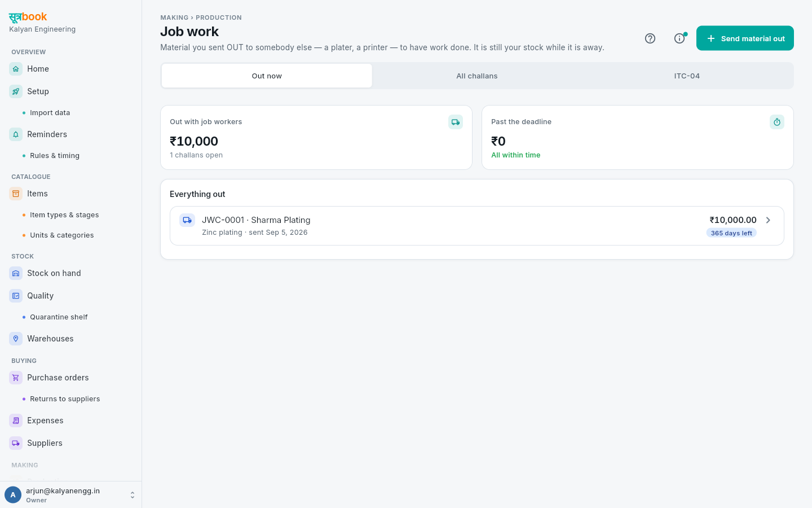
Task: Click the 1 challans open text
Action: click(x=196, y=155)
